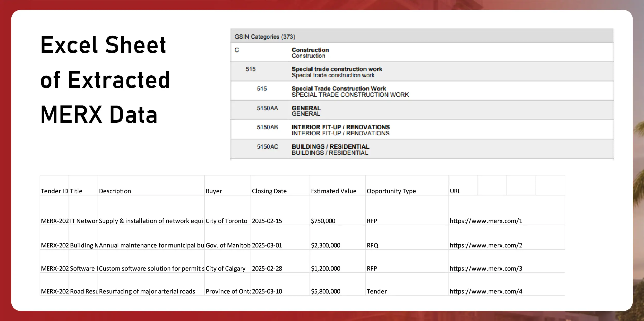
Task: Select the GSIN Categories (373) header
Action: [x=265, y=37]
